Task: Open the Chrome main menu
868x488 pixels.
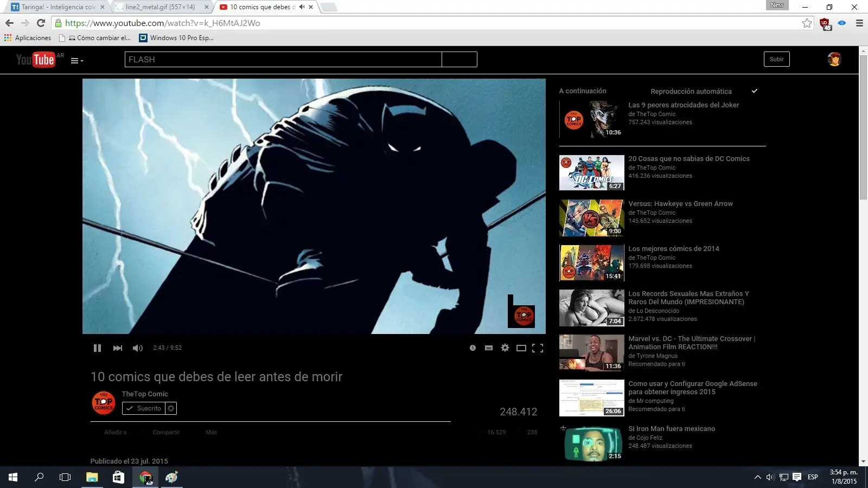Action: coord(859,23)
